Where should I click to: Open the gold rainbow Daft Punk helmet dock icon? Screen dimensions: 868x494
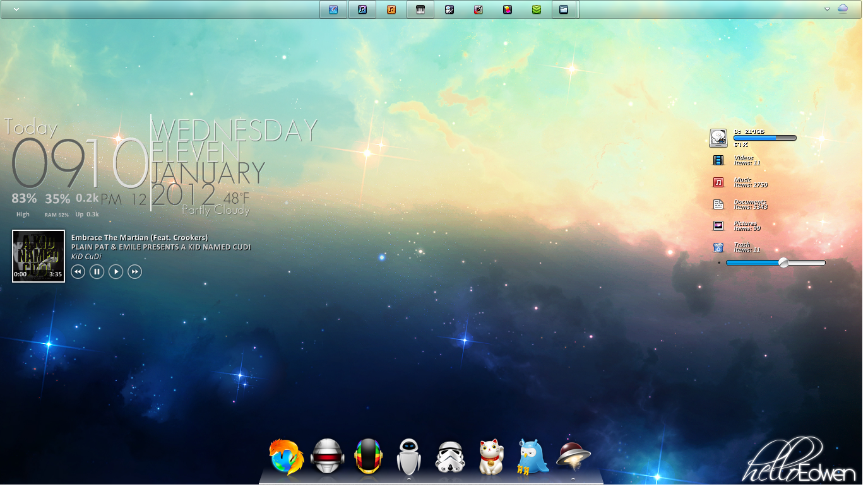tap(369, 457)
